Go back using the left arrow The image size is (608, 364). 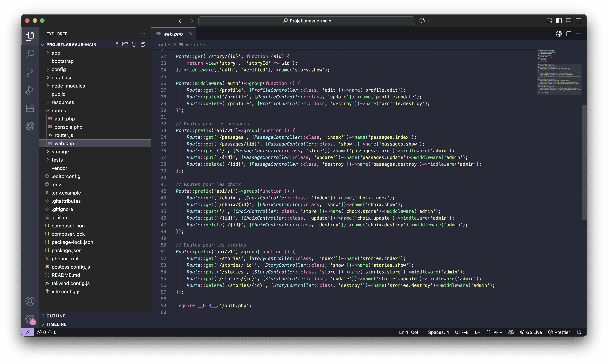[x=181, y=21]
